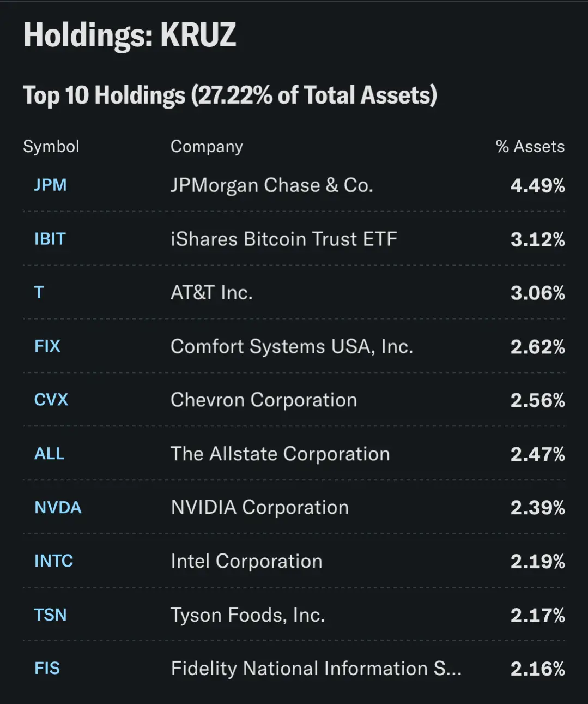588x704 pixels.
Task: Click the Company column header
Action: (x=207, y=147)
